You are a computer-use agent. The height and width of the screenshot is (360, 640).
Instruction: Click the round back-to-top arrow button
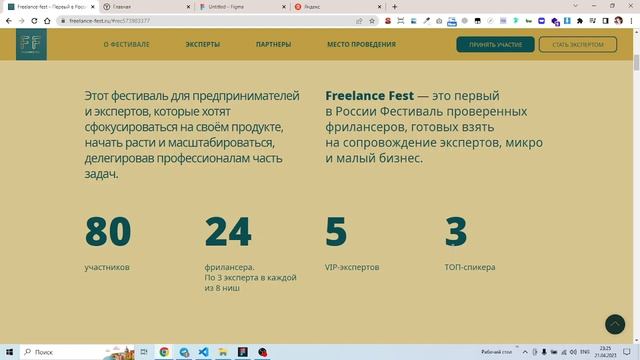coord(615,324)
